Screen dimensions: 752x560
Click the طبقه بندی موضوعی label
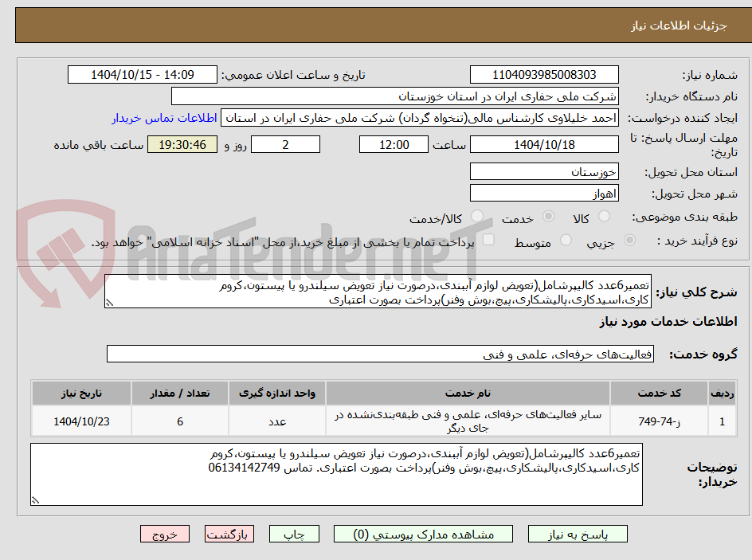pyautogui.click(x=685, y=217)
